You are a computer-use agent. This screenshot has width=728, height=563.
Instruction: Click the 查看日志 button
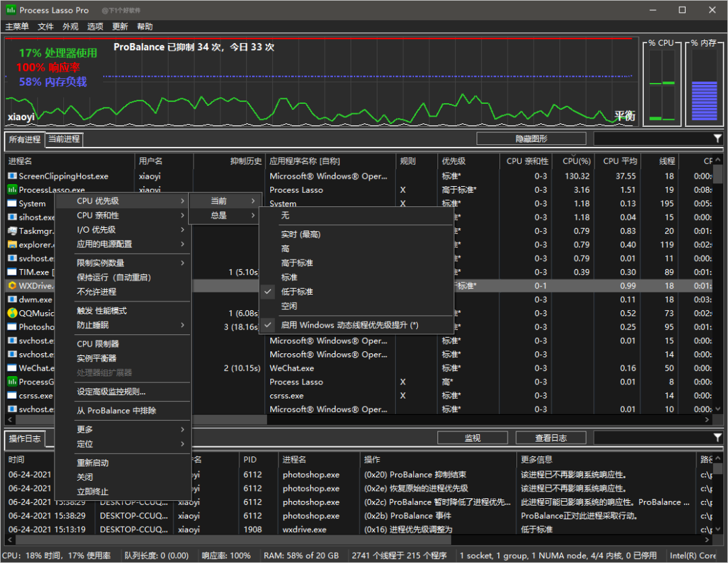click(x=551, y=438)
